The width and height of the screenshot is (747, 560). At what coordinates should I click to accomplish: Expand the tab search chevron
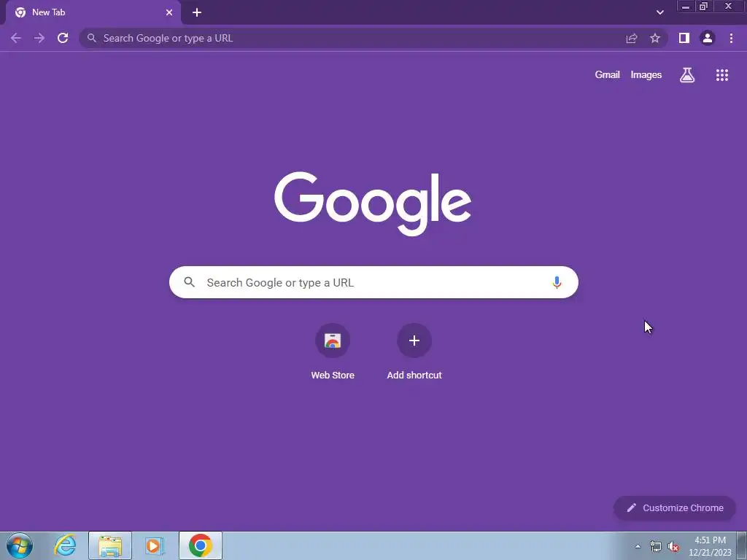(659, 12)
